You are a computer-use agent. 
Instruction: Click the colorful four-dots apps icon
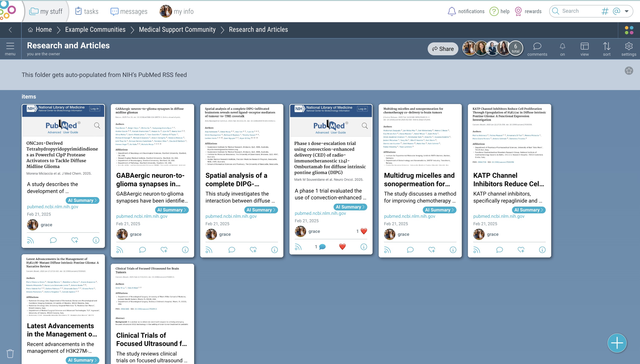click(629, 30)
